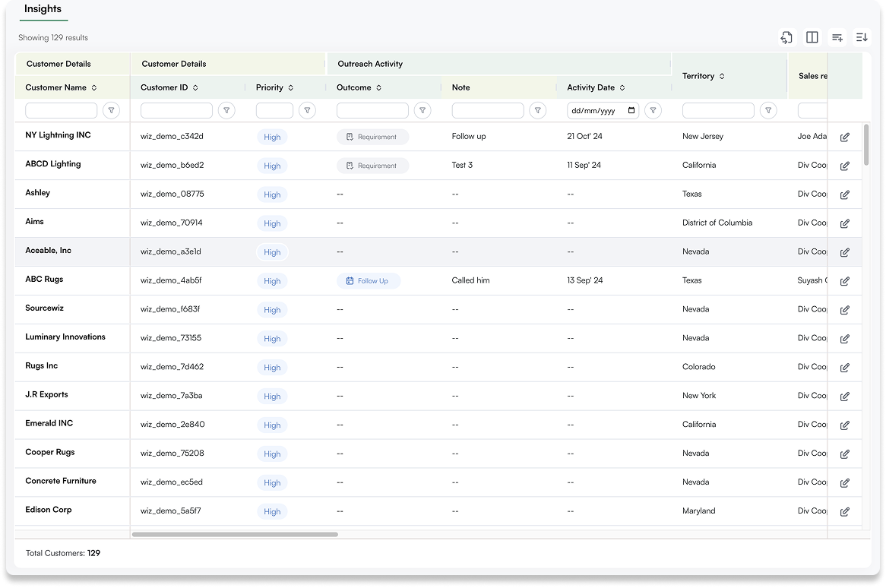Click filter icon for Territory column
This screenshot has width=886, height=588.
click(x=769, y=111)
